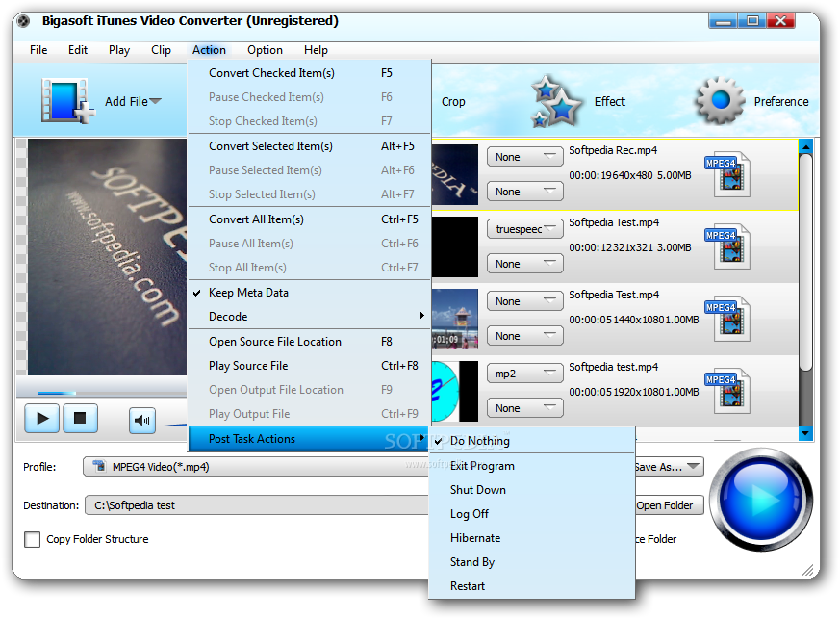Toggle Keep Meta Data option
This screenshot has width=840, height=619.
[x=310, y=293]
